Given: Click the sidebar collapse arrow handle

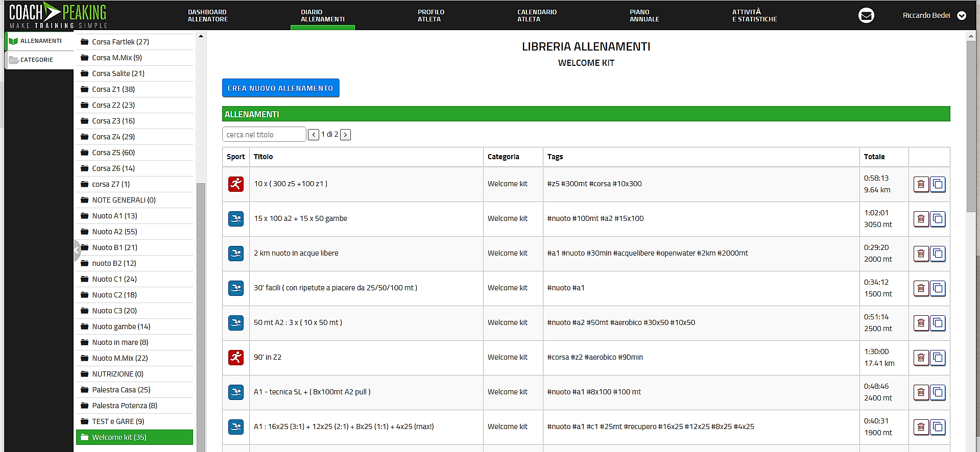Looking at the screenshot, I should pyautogui.click(x=77, y=250).
